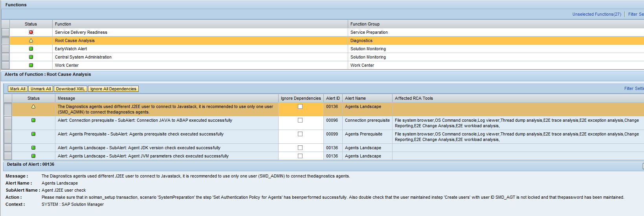Screen dimensions: 644x216
Task: Select row selector of Agent JVM parameters alert
Action: (x=8, y=156)
